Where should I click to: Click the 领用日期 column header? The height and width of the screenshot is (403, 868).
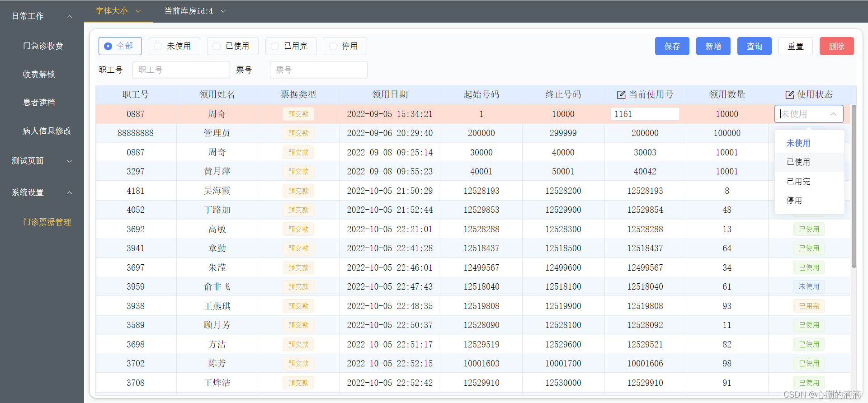click(390, 95)
